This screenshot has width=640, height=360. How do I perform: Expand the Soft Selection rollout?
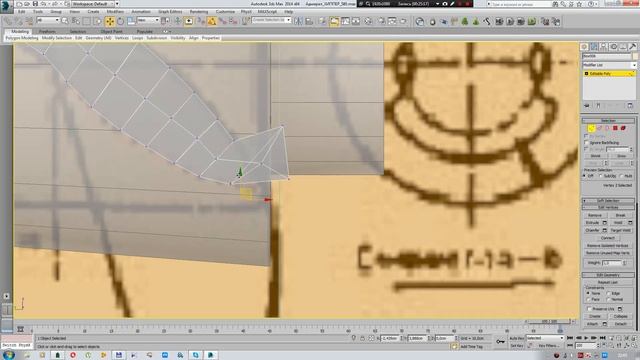(608, 201)
